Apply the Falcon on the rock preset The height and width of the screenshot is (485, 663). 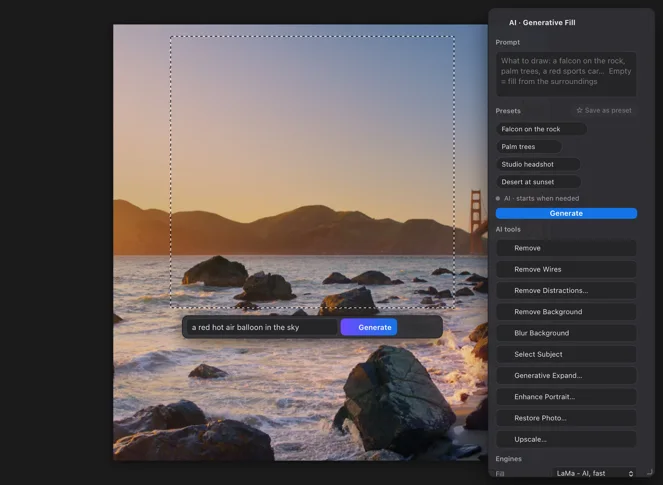(541, 129)
